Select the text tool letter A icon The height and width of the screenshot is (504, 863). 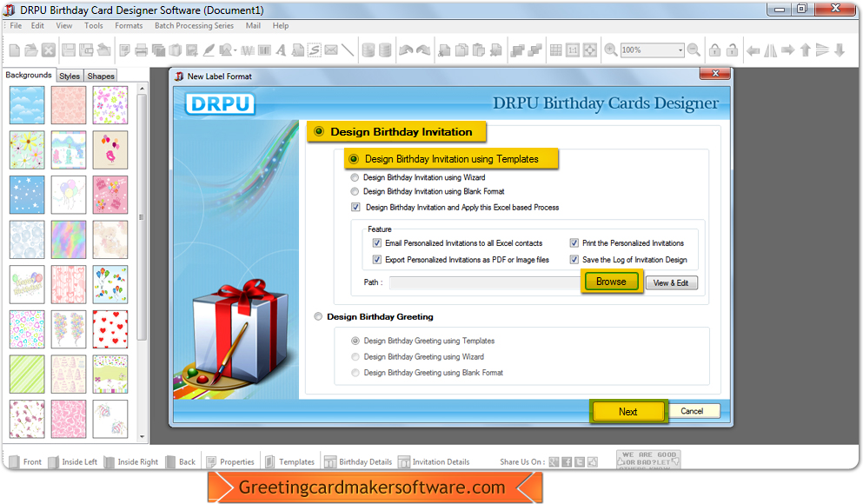pos(282,50)
